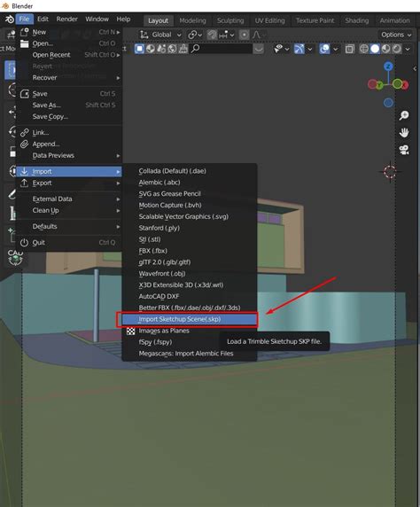Open the Options dropdown
420x507 pixels.
(396, 35)
